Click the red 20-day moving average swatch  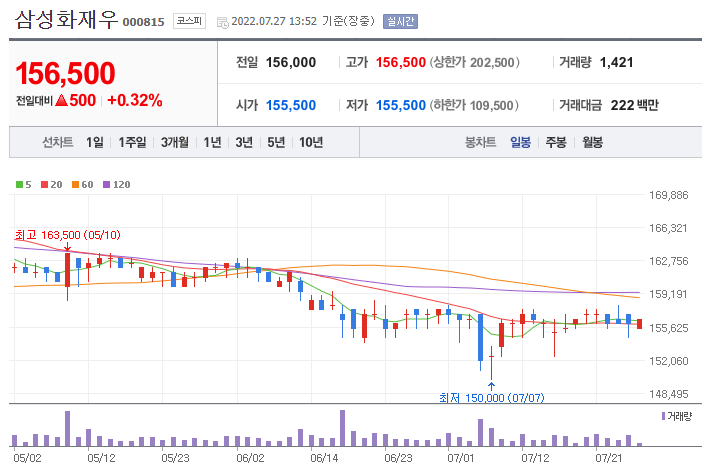[44, 184]
